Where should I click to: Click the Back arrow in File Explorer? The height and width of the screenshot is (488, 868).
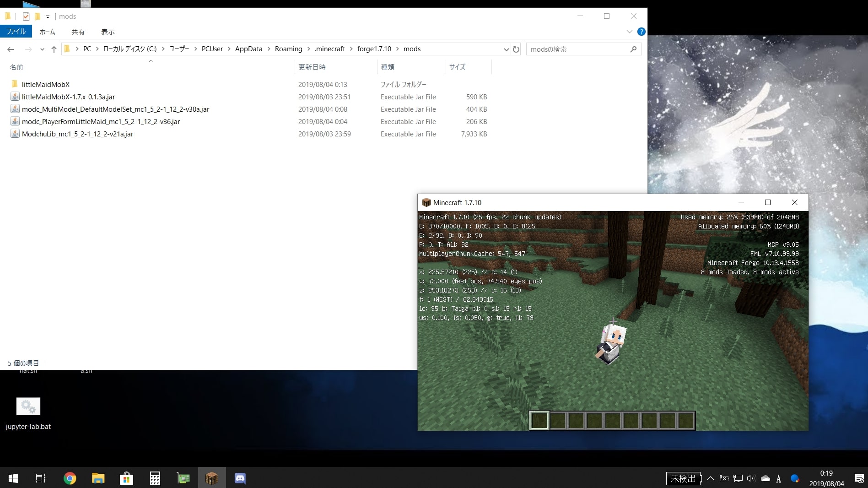(11, 49)
